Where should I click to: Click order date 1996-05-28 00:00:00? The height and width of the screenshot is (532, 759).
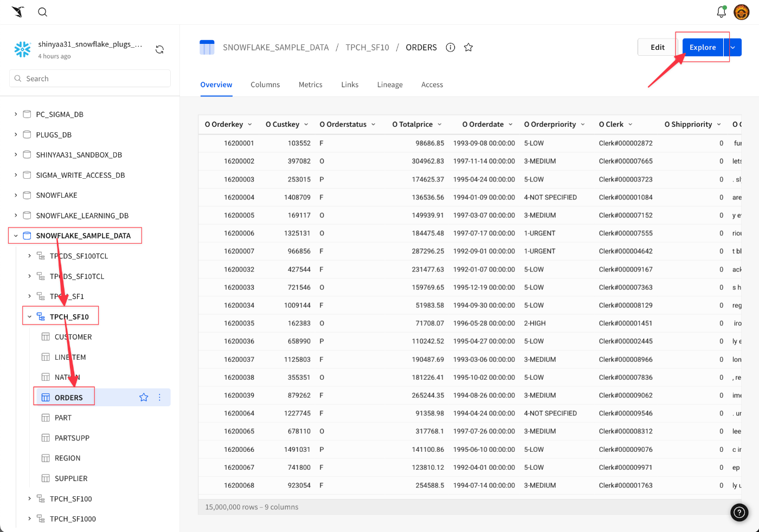tap(484, 323)
